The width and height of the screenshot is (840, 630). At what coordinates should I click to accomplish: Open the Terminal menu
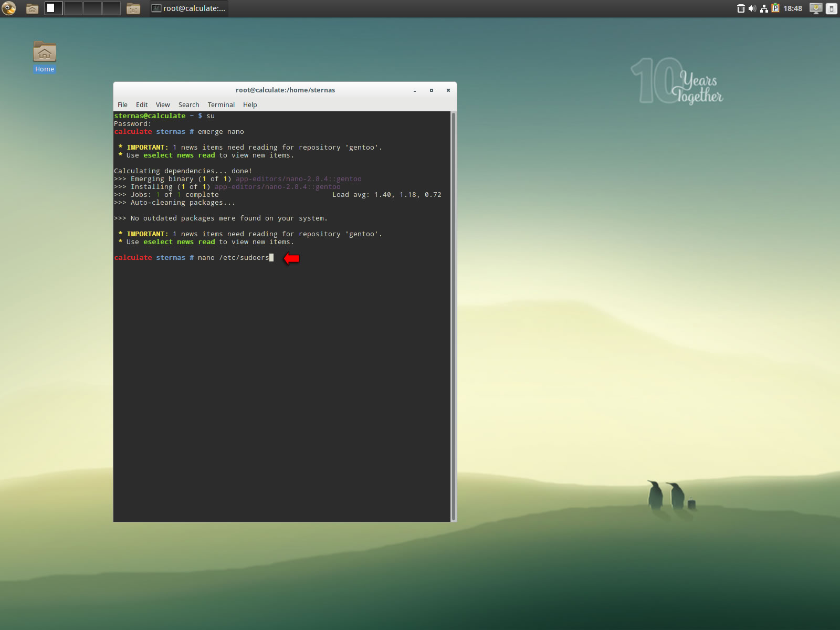click(x=221, y=105)
